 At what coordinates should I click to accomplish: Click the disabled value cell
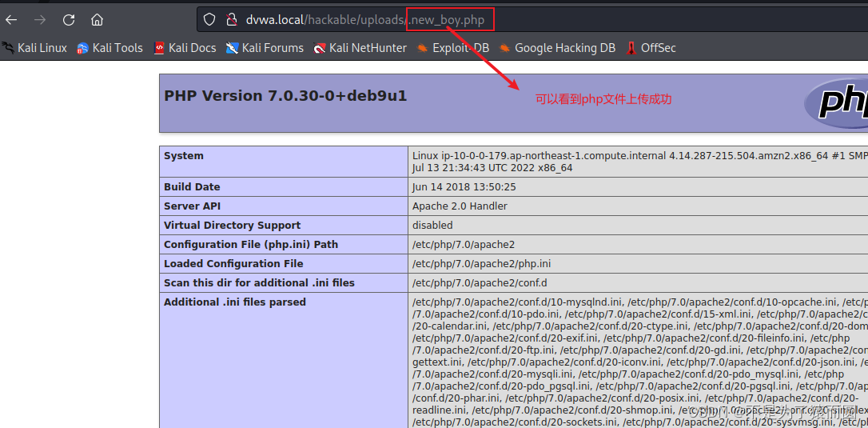pos(432,225)
